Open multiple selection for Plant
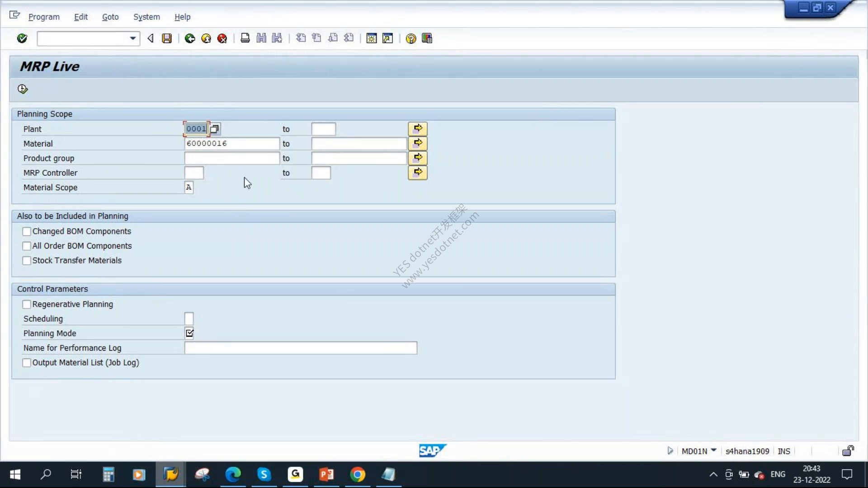This screenshot has height=488, width=868. point(417,129)
